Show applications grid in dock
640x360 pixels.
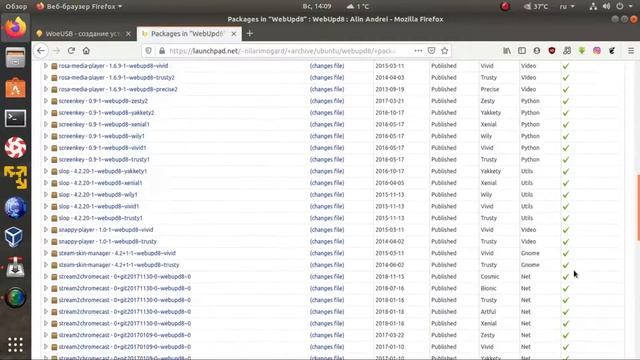(x=15, y=345)
